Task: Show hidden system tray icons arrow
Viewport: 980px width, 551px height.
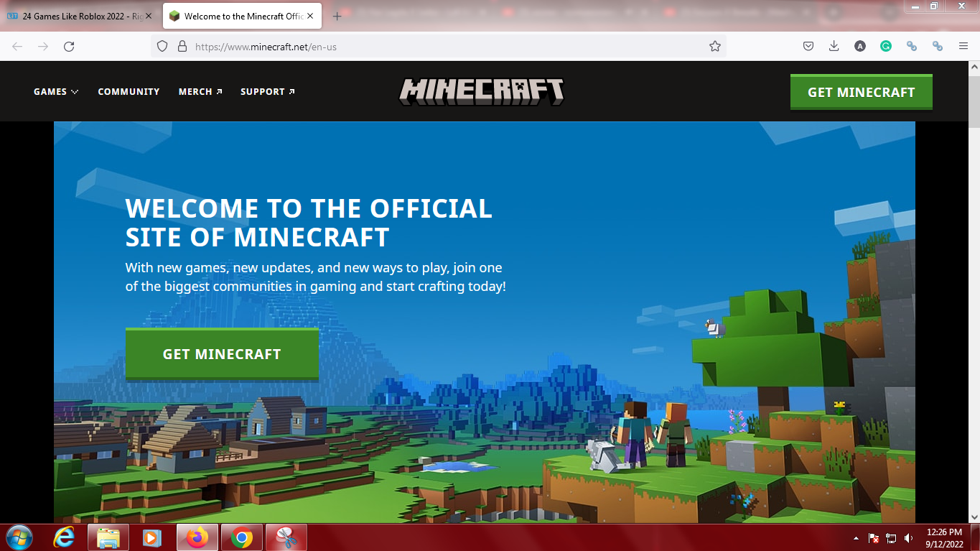Action: click(856, 538)
